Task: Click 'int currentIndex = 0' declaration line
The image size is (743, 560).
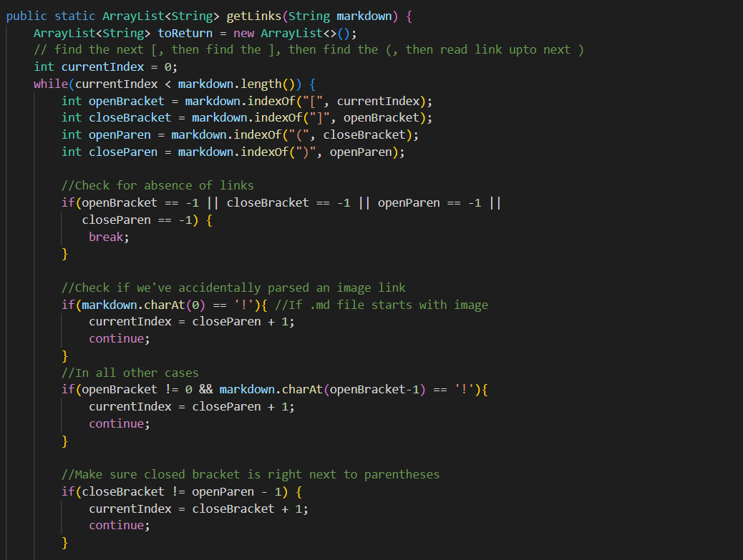Action: [x=105, y=67]
